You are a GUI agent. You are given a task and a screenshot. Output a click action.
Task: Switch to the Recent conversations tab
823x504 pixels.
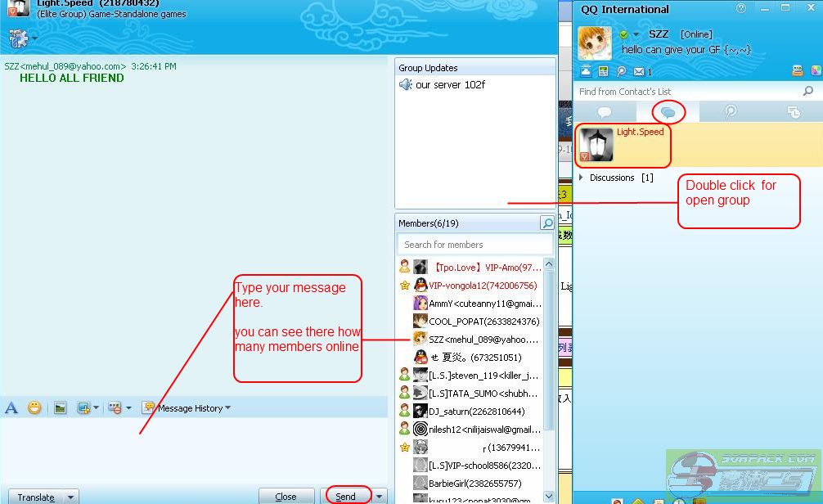click(794, 112)
